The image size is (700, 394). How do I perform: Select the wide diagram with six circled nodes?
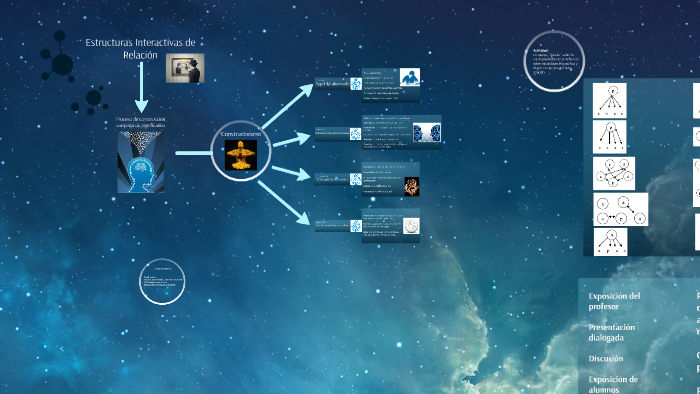click(x=621, y=209)
